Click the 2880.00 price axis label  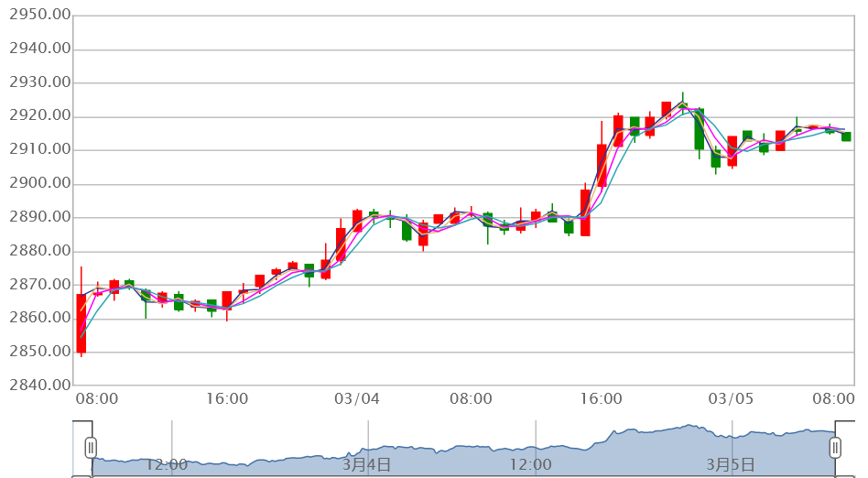[x=40, y=250]
